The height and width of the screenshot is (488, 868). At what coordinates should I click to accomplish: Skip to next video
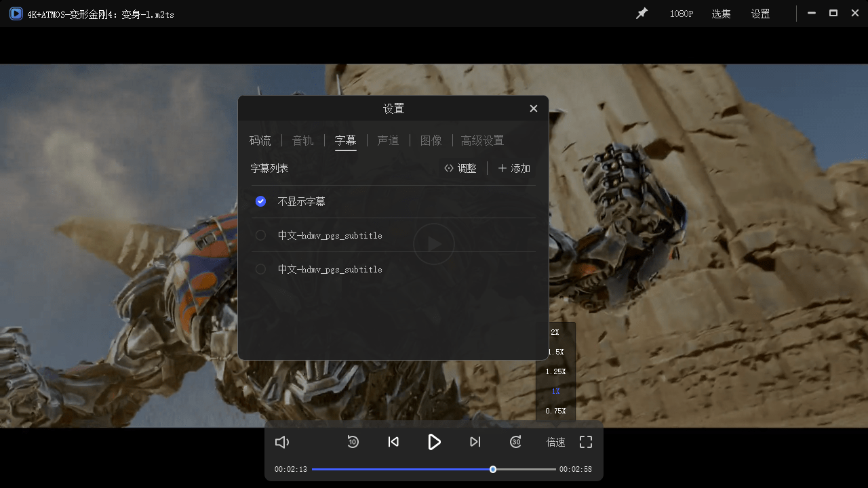click(x=475, y=442)
